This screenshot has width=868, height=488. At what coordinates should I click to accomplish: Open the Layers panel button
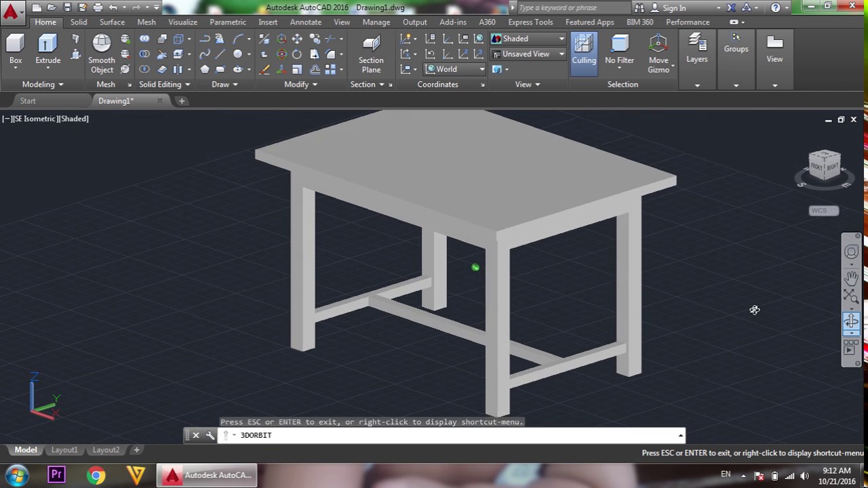(x=697, y=50)
